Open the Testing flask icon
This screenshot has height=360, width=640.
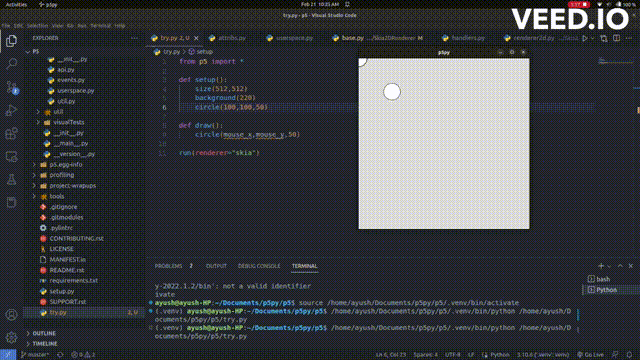(x=11, y=179)
